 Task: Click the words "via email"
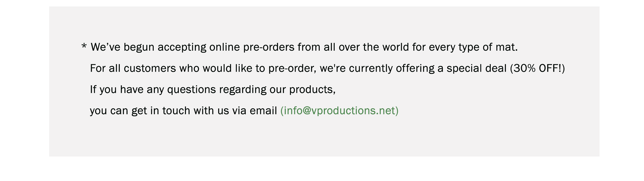(x=255, y=111)
